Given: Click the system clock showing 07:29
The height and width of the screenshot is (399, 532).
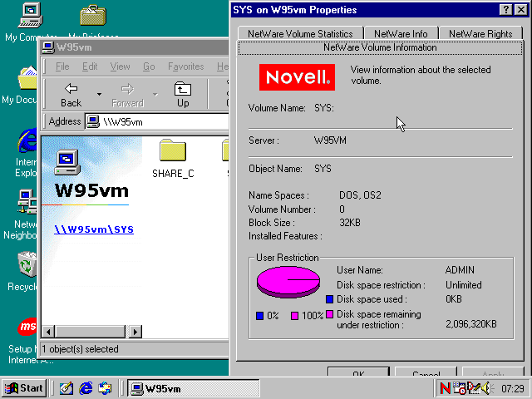Looking at the screenshot, I should pyautogui.click(x=513, y=388).
